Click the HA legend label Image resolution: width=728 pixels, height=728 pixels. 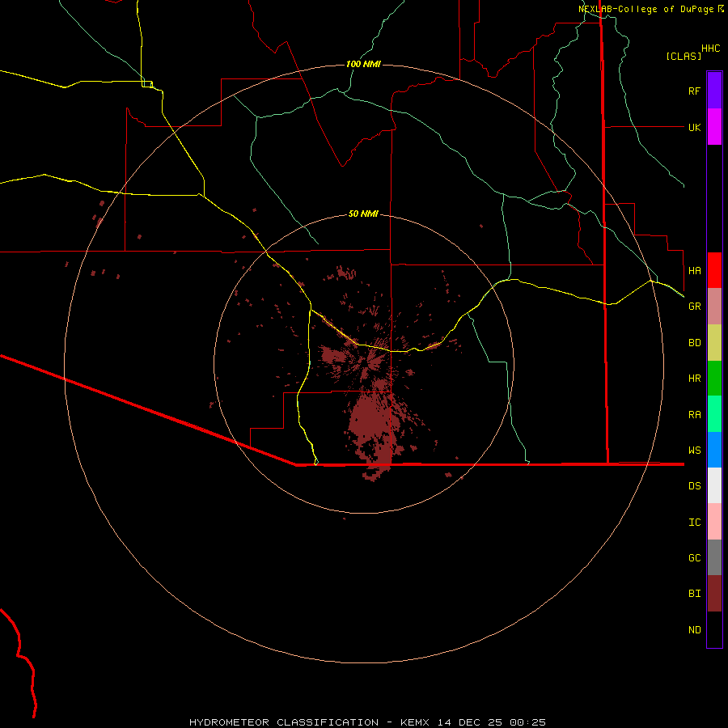(694, 270)
